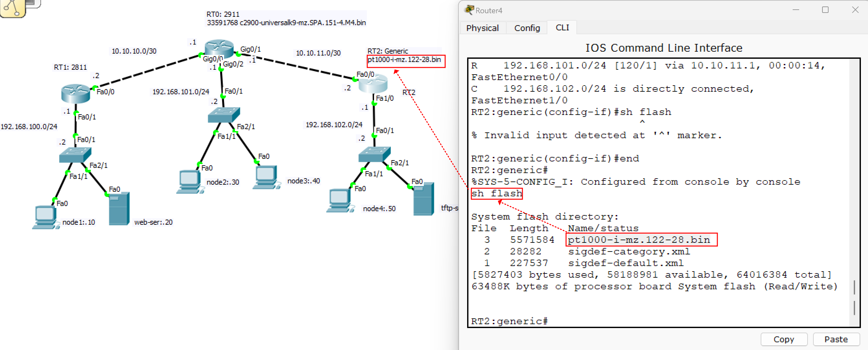Switch to the Physical tab

(482, 28)
